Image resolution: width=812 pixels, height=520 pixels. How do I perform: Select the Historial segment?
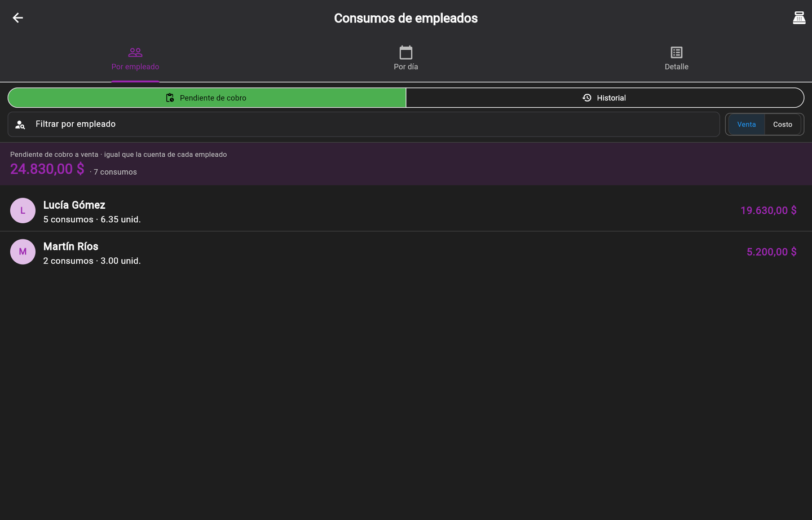point(605,98)
